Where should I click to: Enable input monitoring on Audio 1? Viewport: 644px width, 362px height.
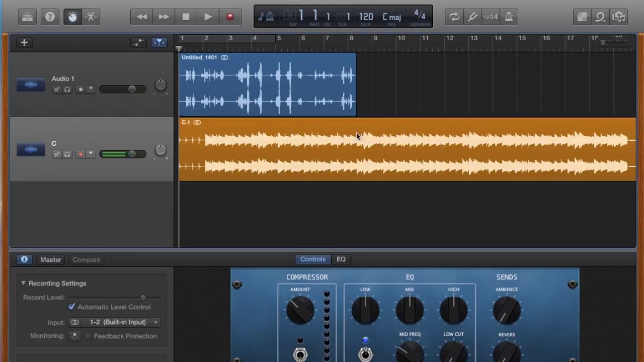91,89
